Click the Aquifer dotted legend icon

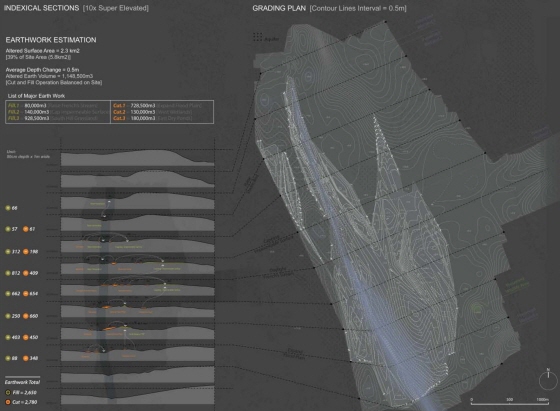click(258, 37)
